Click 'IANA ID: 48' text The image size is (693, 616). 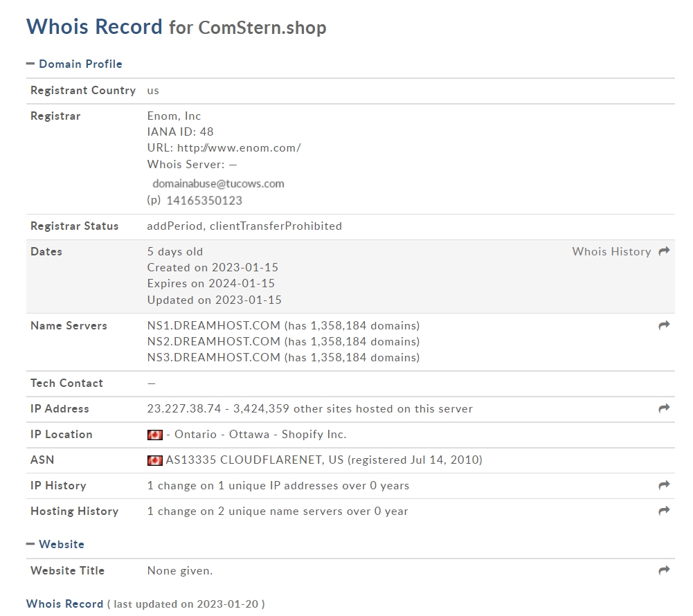180,132
